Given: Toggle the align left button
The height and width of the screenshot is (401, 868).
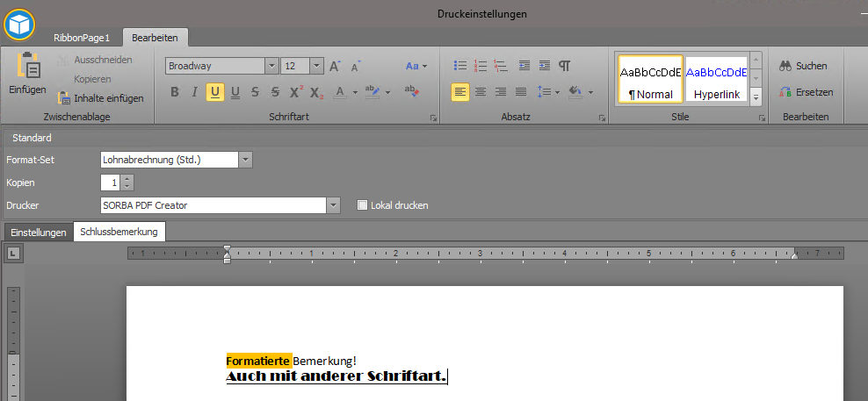Looking at the screenshot, I should click(x=459, y=92).
